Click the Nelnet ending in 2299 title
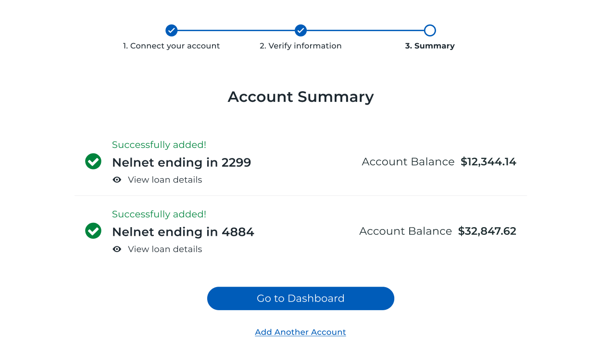Image resolution: width=601 pixels, height=364 pixels. point(181,163)
